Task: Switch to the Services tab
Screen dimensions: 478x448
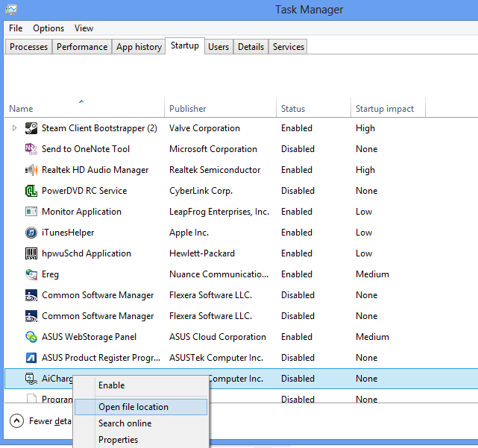Action: coord(289,47)
